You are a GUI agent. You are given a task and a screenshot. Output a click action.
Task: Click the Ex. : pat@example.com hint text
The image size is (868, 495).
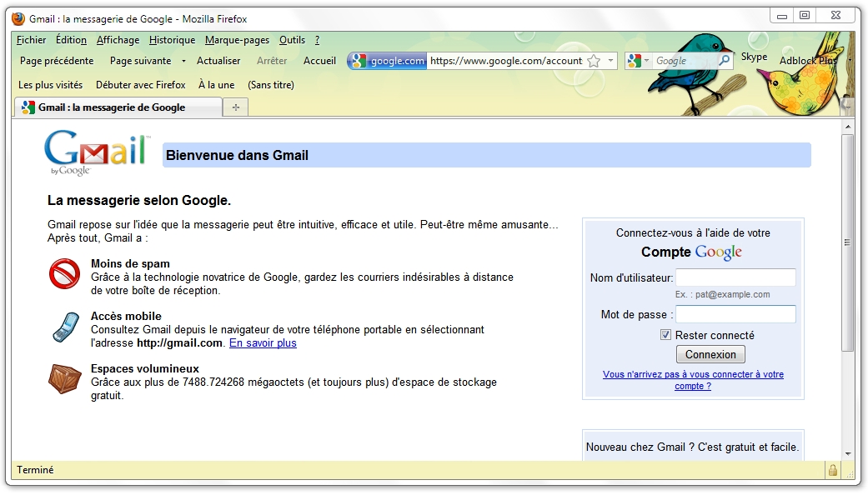(x=722, y=294)
